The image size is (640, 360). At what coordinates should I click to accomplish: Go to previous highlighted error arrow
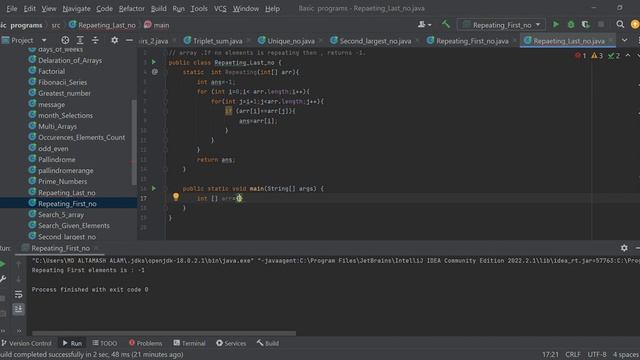628,56
